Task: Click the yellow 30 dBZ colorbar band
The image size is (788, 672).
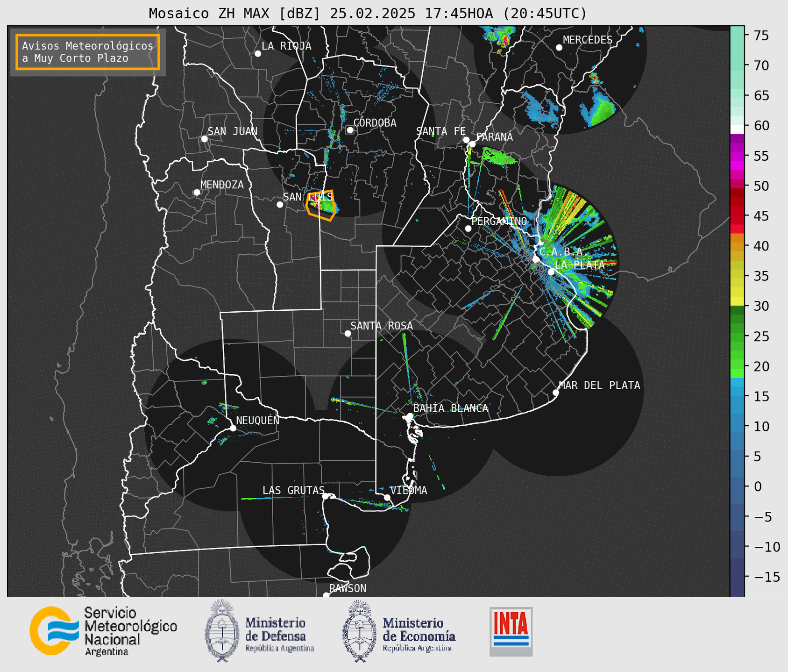Action: (737, 302)
